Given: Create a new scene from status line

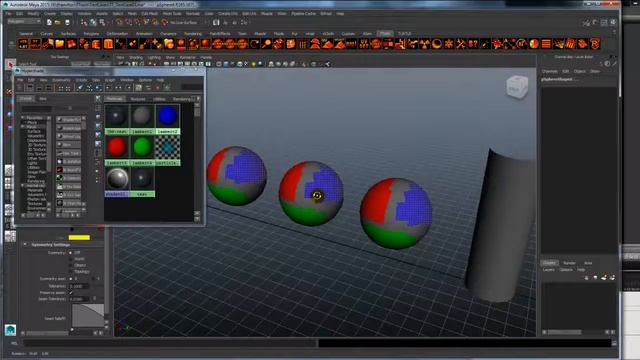Looking at the screenshot, I should tap(49, 22).
